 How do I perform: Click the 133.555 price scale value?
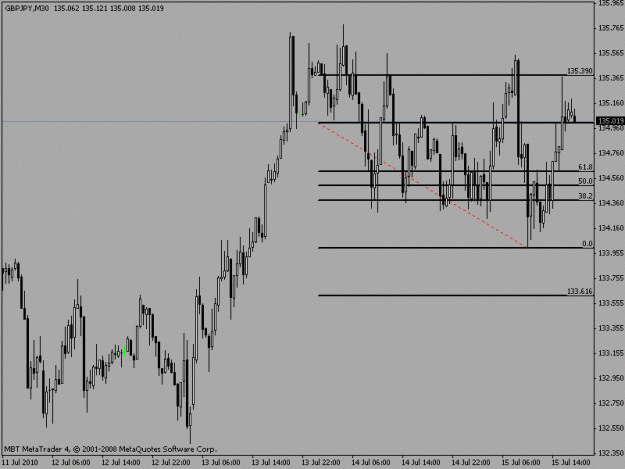pyautogui.click(x=611, y=303)
